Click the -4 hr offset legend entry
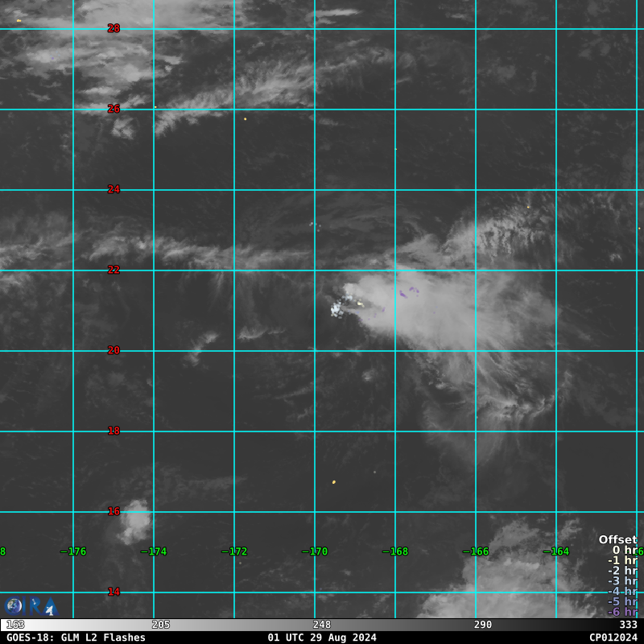This screenshot has width=644, height=644. [622, 591]
